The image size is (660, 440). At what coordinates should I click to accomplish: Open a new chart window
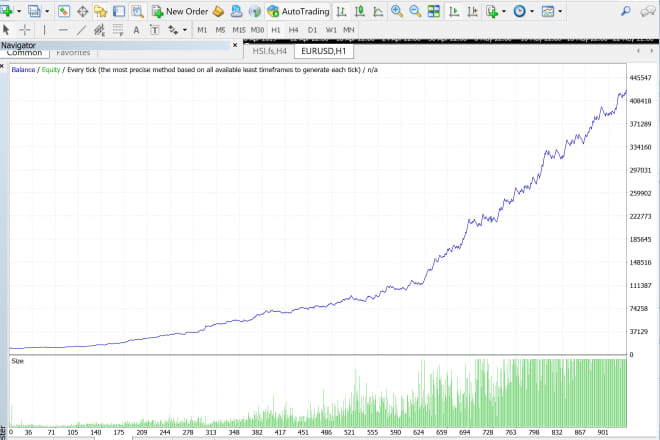coord(7,11)
